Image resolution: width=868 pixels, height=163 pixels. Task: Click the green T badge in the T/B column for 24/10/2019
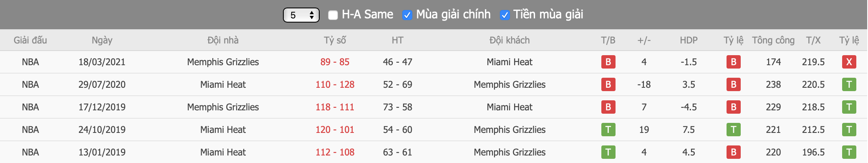(608, 130)
